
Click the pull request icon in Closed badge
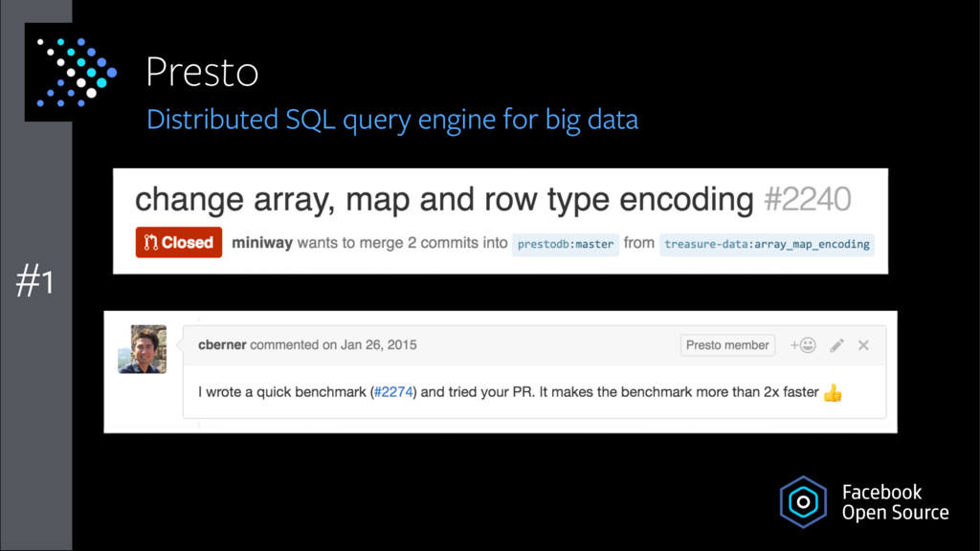pyautogui.click(x=150, y=242)
